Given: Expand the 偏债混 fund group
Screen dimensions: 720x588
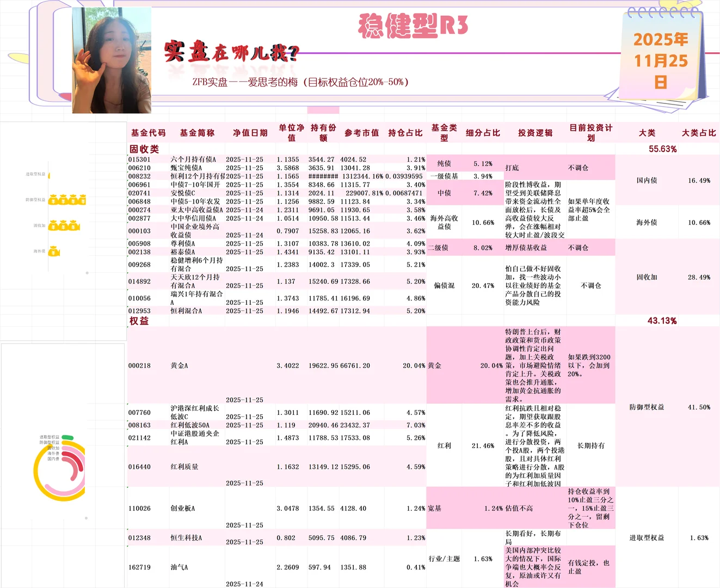Looking at the screenshot, I should pyautogui.click(x=444, y=285).
